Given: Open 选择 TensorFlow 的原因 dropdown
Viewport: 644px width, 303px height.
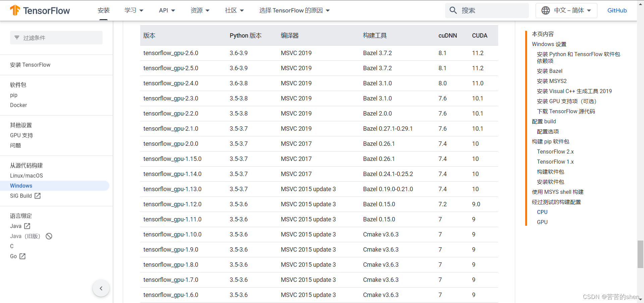Looking at the screenshot, I should pyautogui.click(x=294, y=10).
